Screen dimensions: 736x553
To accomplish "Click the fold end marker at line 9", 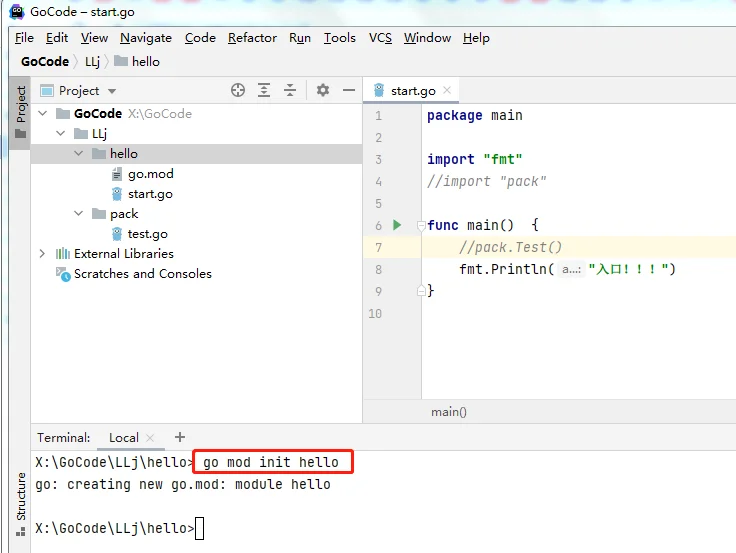I will [x=421, y=291].
